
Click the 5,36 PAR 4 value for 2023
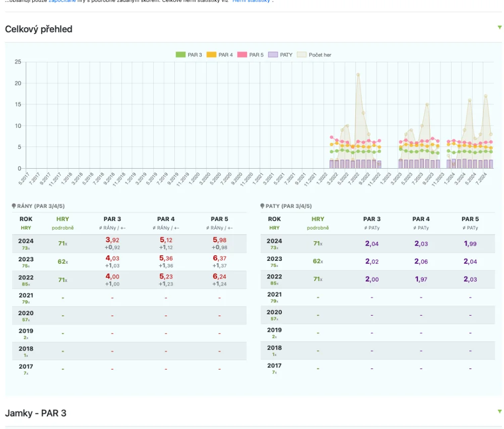166,258
